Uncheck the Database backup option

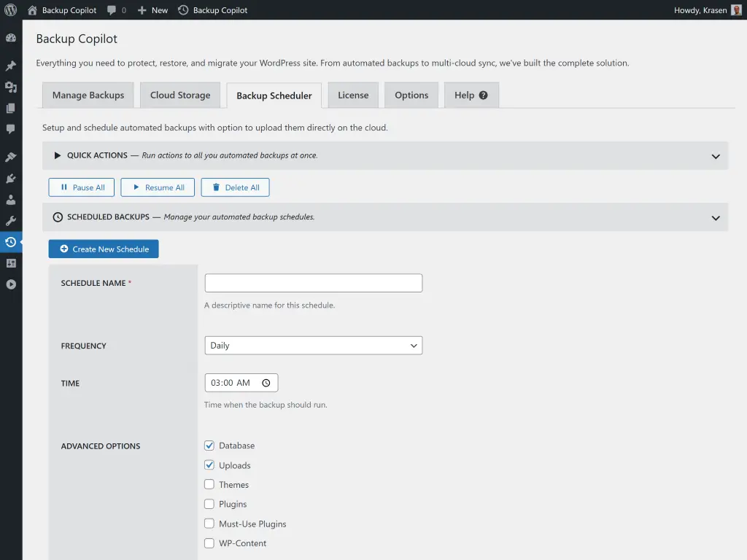tap(209, 446)
